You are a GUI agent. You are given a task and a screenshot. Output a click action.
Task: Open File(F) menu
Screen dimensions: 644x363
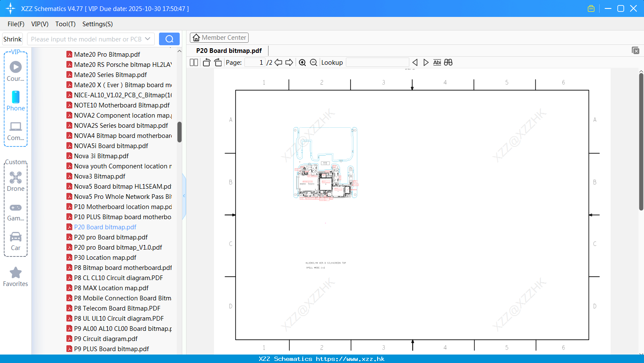[16, 24]
